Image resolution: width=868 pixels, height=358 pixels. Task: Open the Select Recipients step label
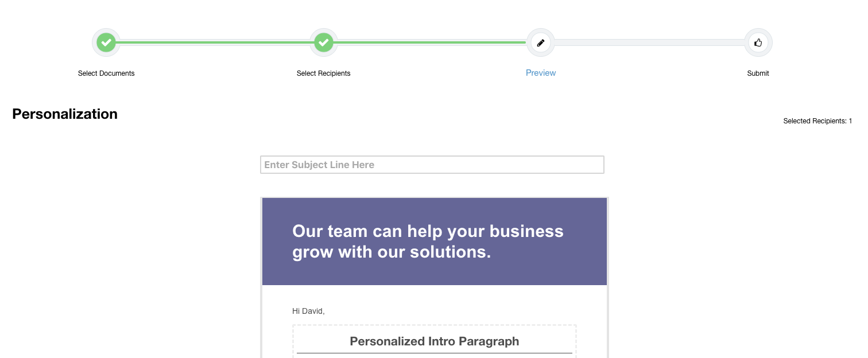(324, 73)
